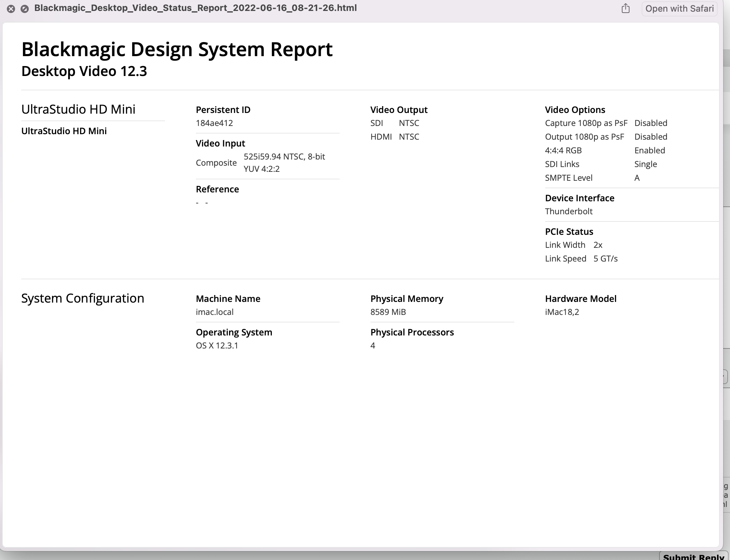Click the SDI Links label
730x560 pixels.
point(562,164)
